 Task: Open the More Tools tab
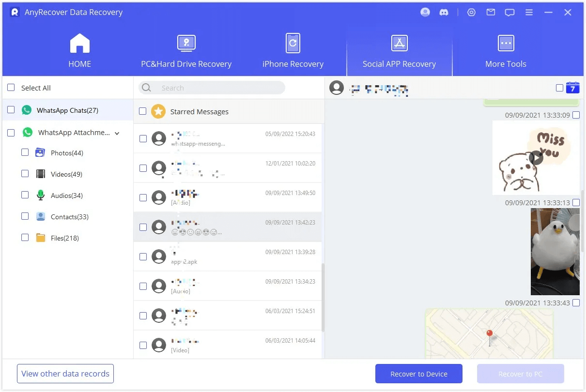tap(506, 51)
